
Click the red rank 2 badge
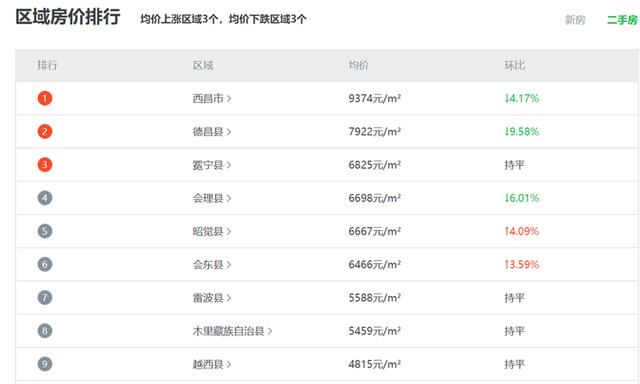45,132
